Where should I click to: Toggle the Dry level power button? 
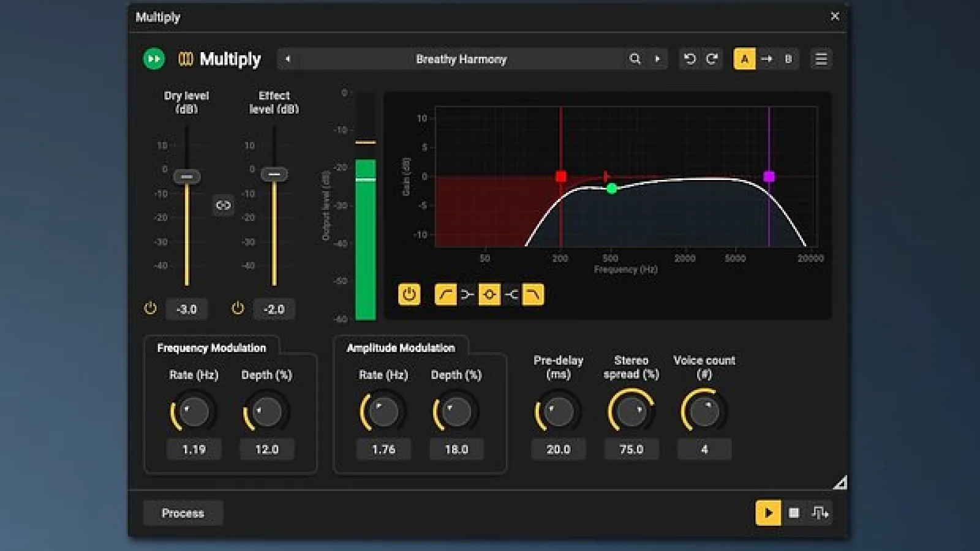(x=150, y=309)
